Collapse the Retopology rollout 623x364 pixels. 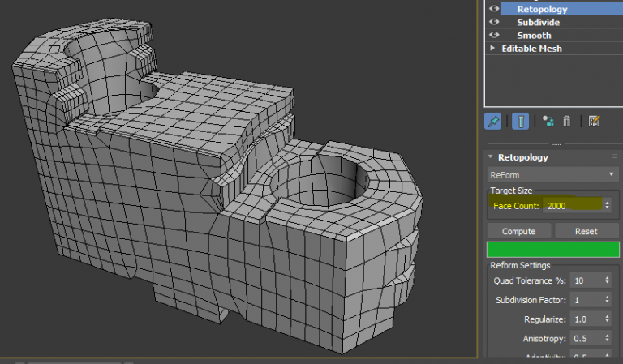[490, 156]
